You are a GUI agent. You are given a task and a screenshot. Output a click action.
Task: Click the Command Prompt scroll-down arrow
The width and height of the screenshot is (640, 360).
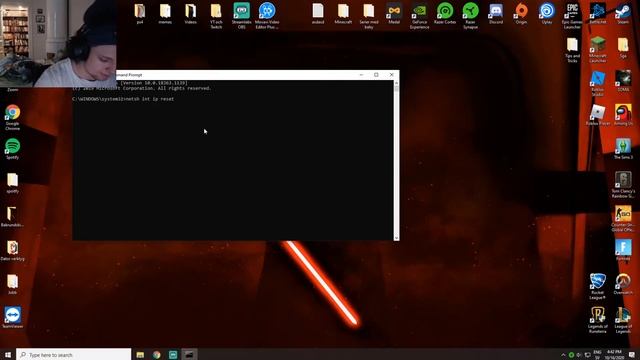(x=396, y=238)
